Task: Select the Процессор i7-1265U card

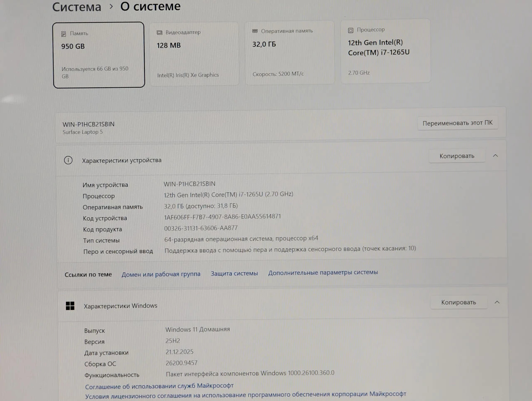Action: coord(385,51)
